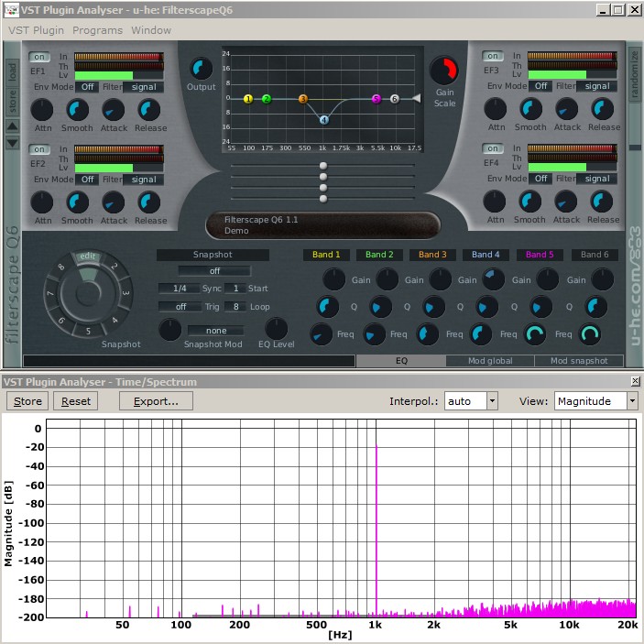Select snapshot 8 on the wheel
This screenshot has width=644, height=644.
[x=60, y=267]
